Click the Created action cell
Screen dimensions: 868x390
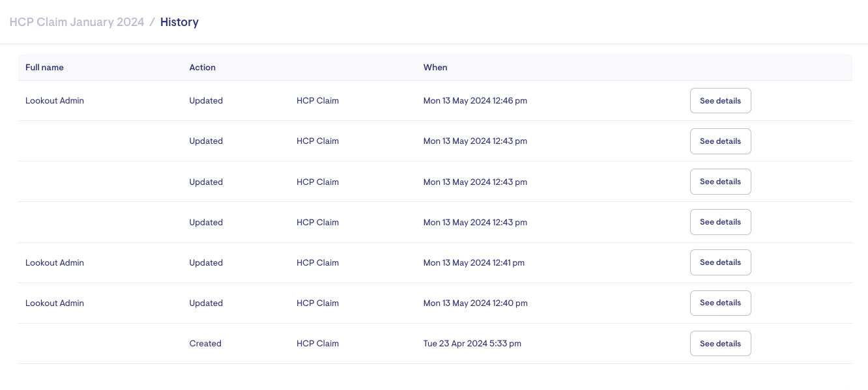pos(205,344)
